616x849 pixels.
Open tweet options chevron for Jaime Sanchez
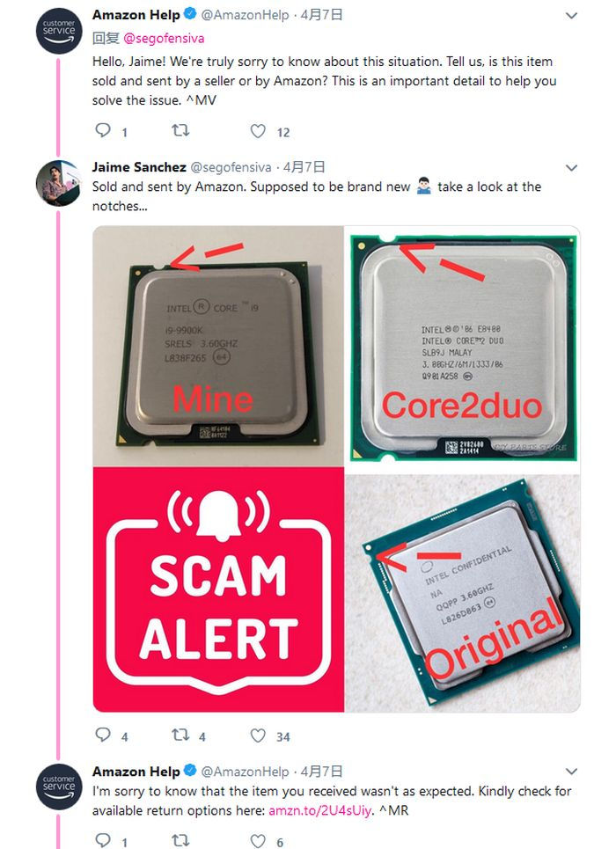pyautogui.click(x=571, y=168)
